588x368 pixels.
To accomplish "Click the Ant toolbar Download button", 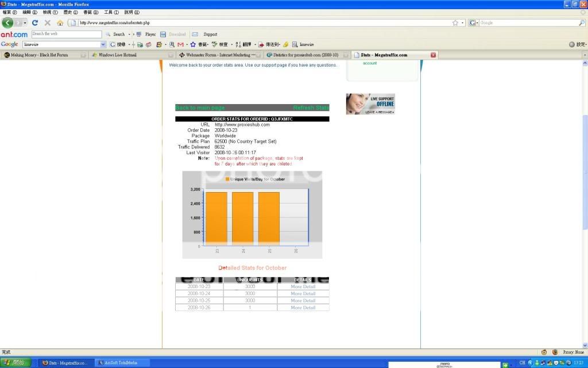I will [173, 34].
